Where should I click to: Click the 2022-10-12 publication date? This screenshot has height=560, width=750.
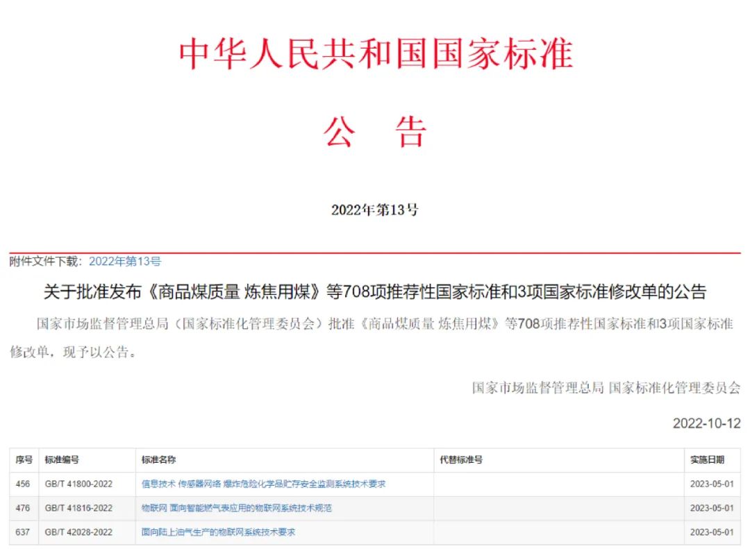[x=706, y=423]
